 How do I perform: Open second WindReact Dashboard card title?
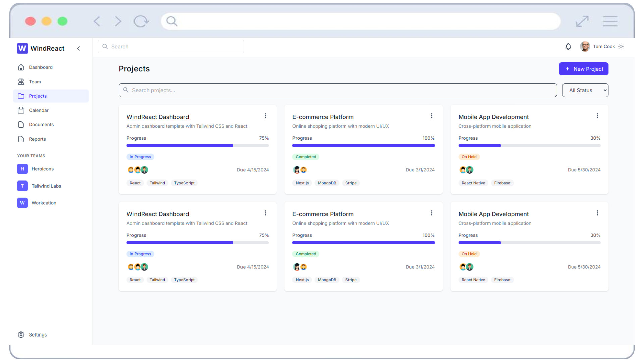coord(158,214)
